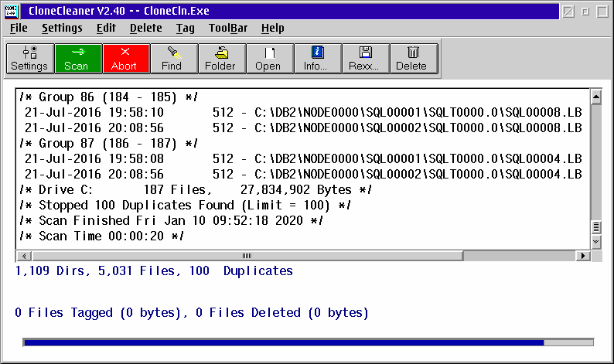The image size is (614, 364).
Task: Click the vertical scrollbar up arrow
Action: coord(595,97)
